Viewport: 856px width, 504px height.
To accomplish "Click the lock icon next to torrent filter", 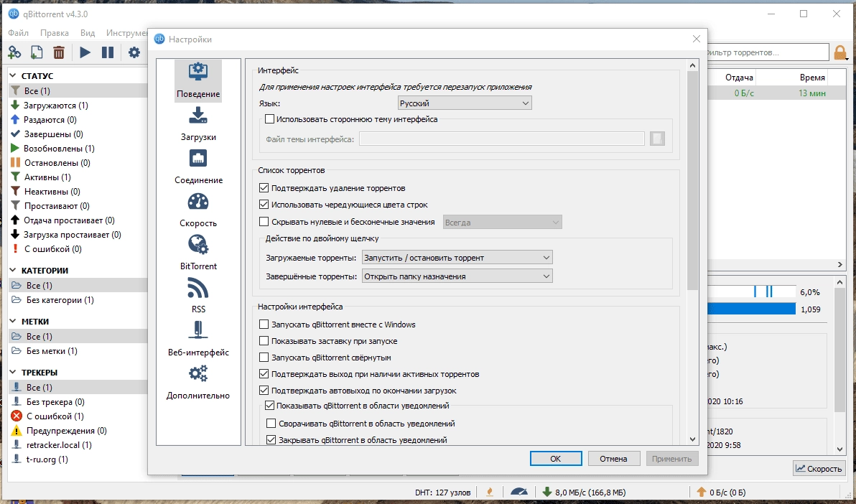I will point(840,52).
